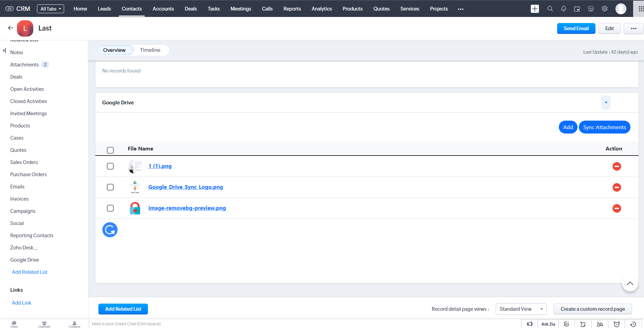Open the more tabs ellipsis in navbar

(460, 9)
